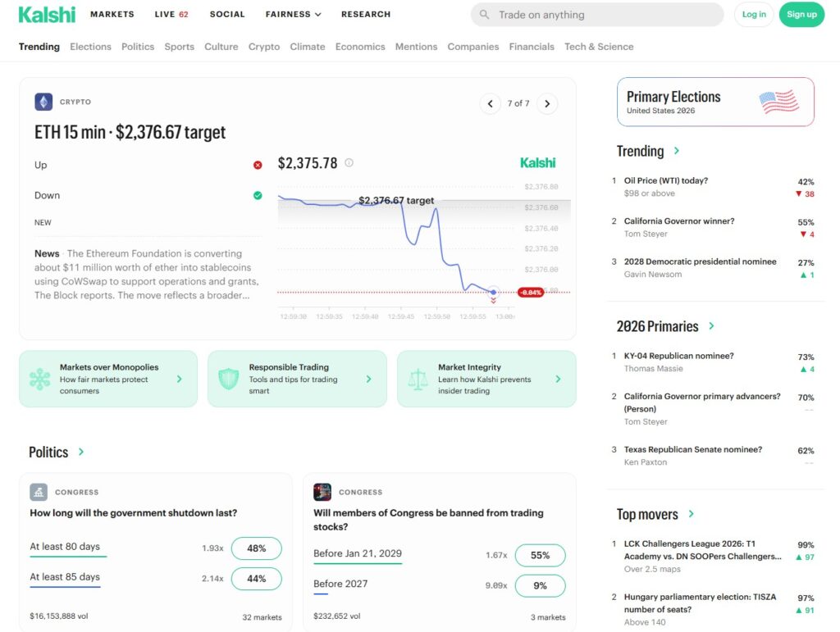Click the Market Integrity scales icon
Image resolution: width=840 pixels, height=632 pixels.
(418, 379)
